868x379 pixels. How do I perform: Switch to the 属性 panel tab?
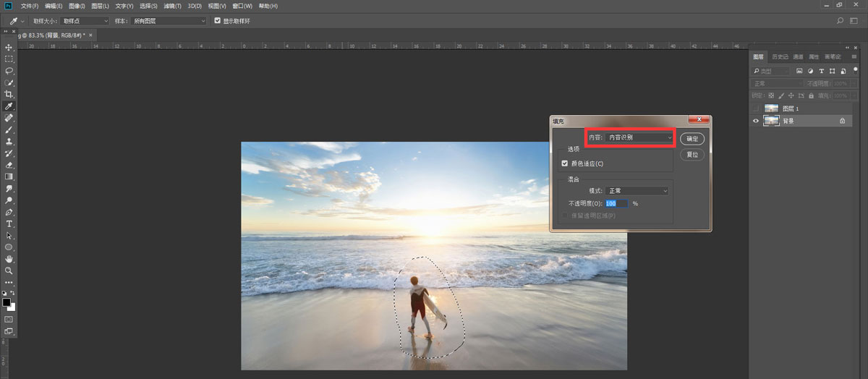coord(814,56)
